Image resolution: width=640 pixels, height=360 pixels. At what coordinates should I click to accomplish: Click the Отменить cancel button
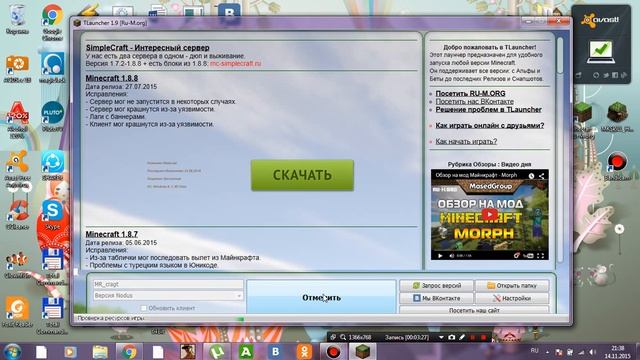coord(322,298)
